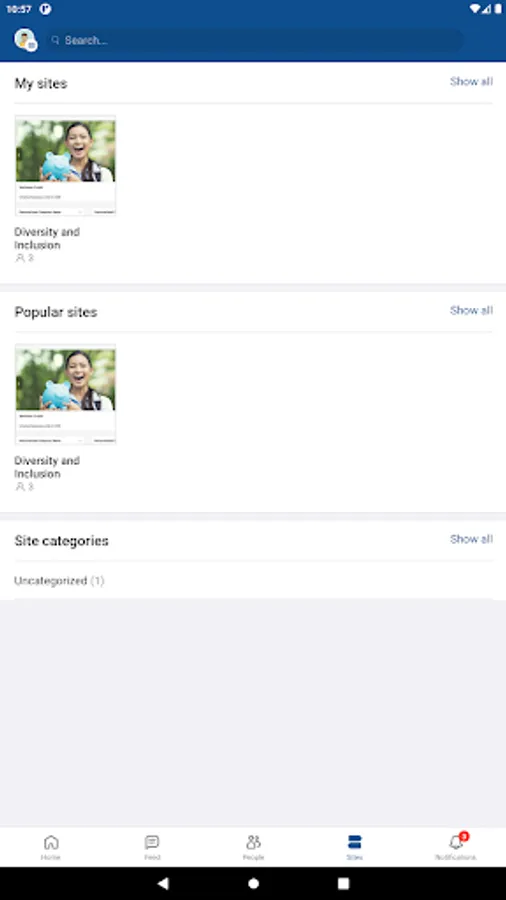506x900 pixels.
Task: Tap the Android back arrow
Action: tap(163, 883)
